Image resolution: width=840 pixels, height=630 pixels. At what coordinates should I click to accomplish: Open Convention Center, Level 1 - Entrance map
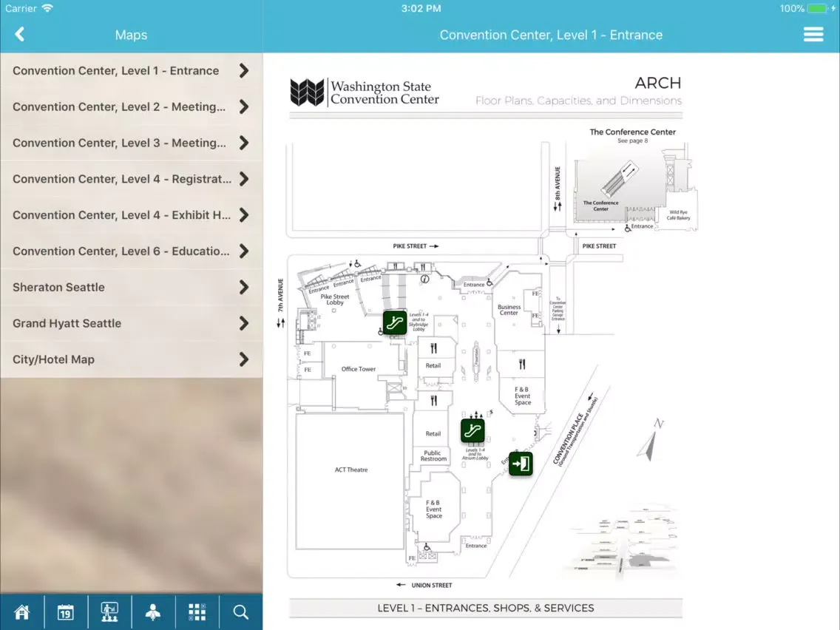click(x=132, y=71)
